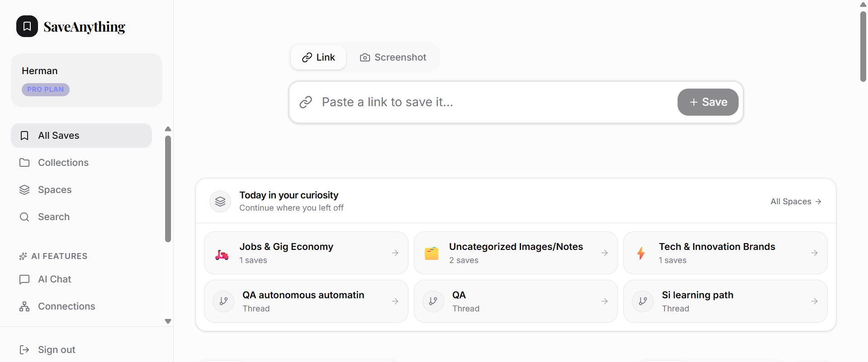
Task: Switch to the Screenshot tab
Action: (x=393, y=57)
